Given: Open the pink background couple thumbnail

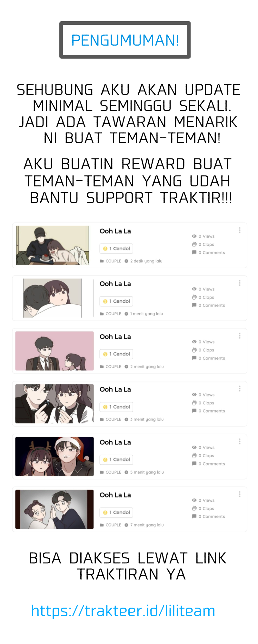Looking at the screenshot, I should [x=55, y=351].
